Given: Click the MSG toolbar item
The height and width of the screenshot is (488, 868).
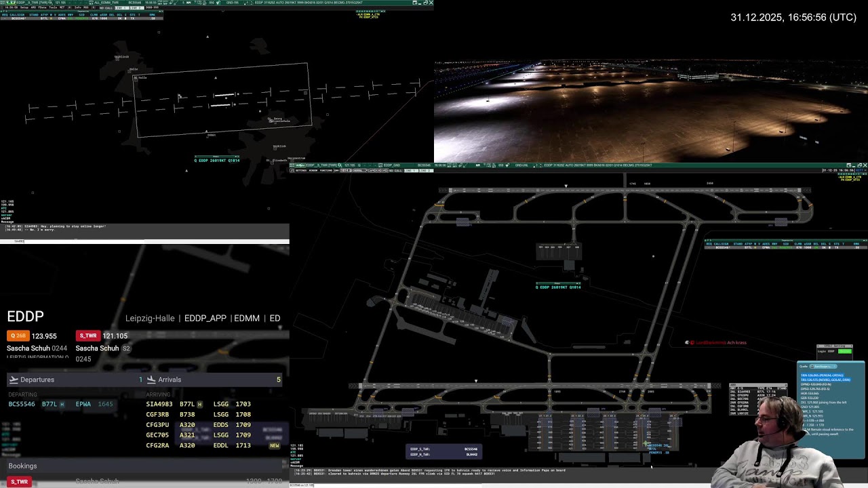Looking at the screenshot, I should point(86,7).
